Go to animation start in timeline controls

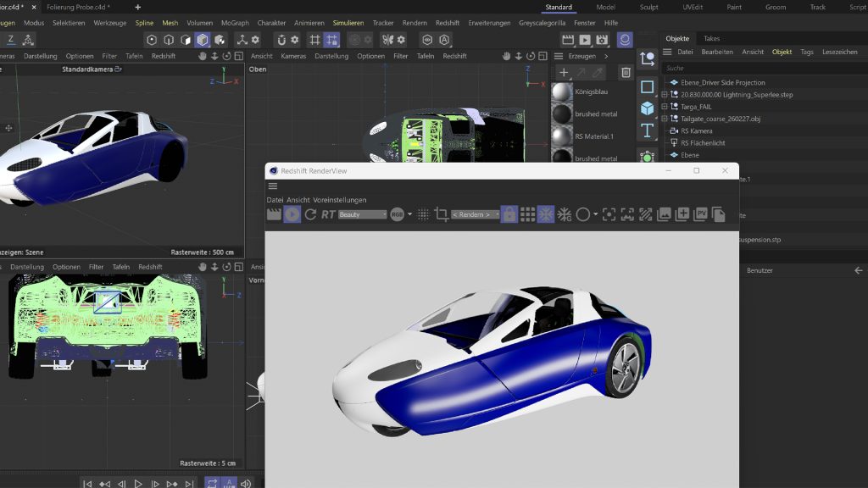87,484
